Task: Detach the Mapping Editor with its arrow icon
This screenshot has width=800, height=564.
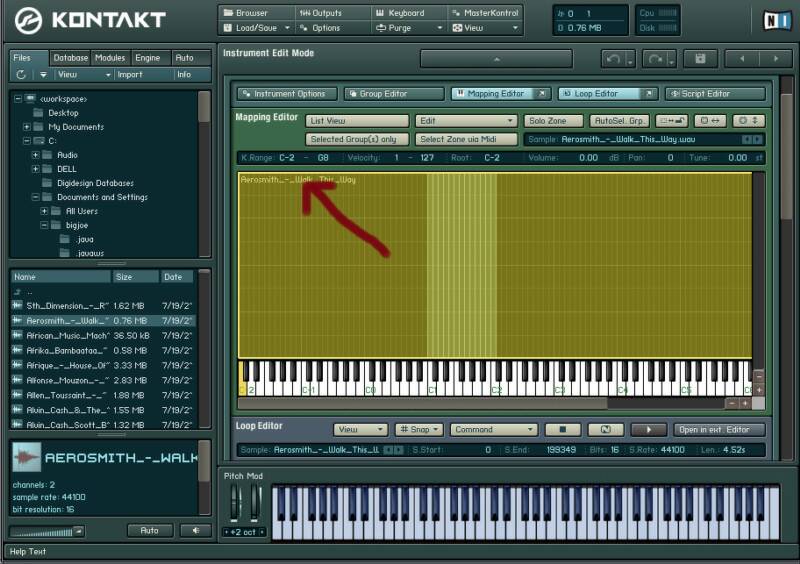Action: point(542,93)
